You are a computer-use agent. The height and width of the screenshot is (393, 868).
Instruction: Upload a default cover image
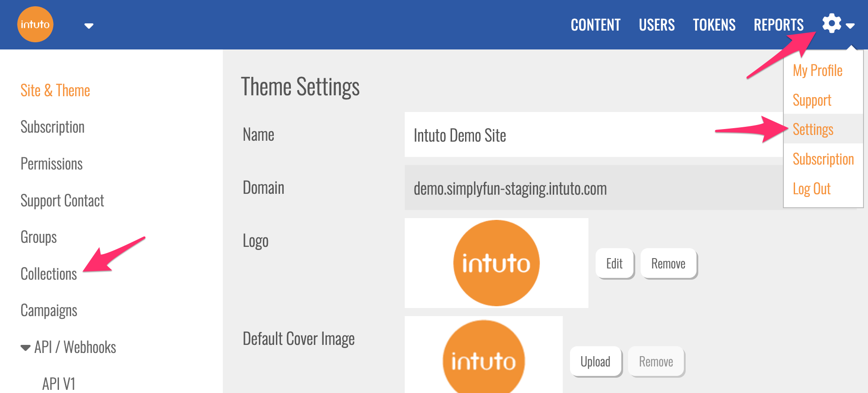coord(595,362)
